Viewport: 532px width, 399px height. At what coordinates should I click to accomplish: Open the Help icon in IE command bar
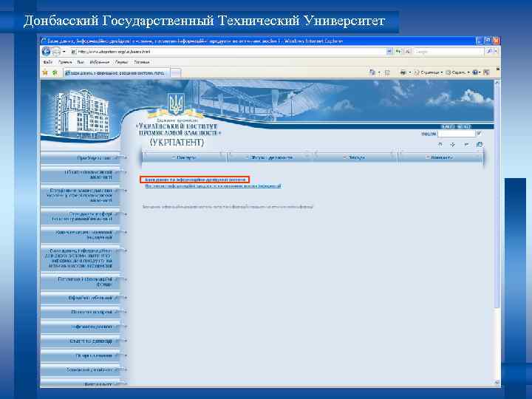pos(475,72)
